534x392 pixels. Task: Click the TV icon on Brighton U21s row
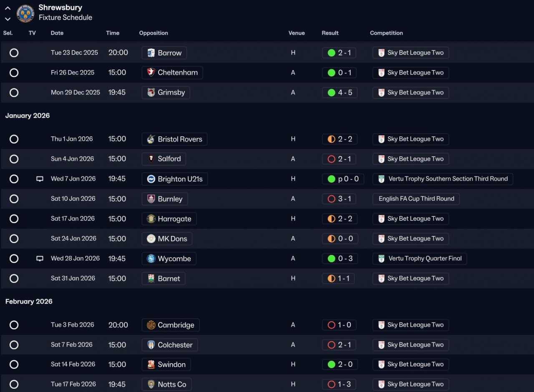click(x=40, y=179)
